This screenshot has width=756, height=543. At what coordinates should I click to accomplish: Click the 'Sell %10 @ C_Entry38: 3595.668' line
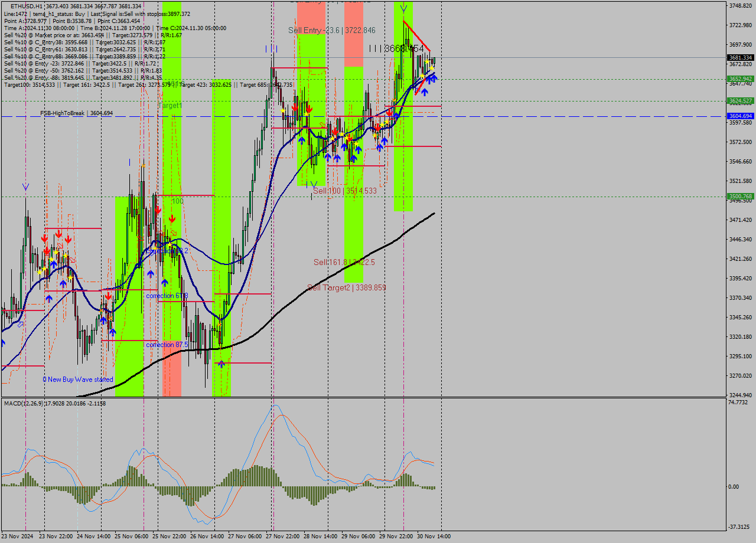point(84,42)
